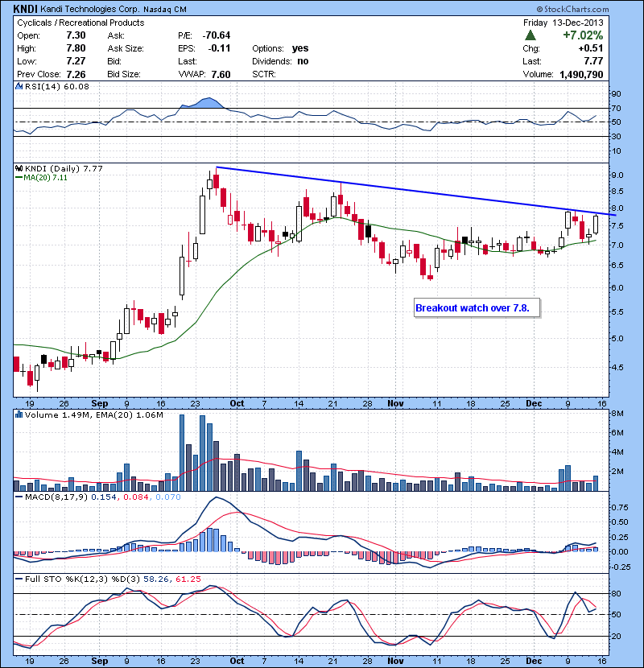Viewport: 644px width, 668px height.
Task: Click the 8M volume axis label
Action: (x=617, y=413)
